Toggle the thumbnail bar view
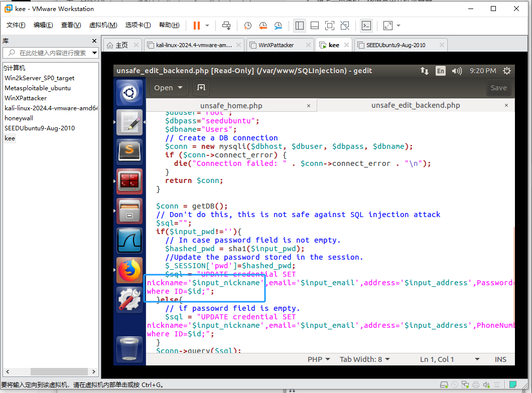 tap(315, 26)
